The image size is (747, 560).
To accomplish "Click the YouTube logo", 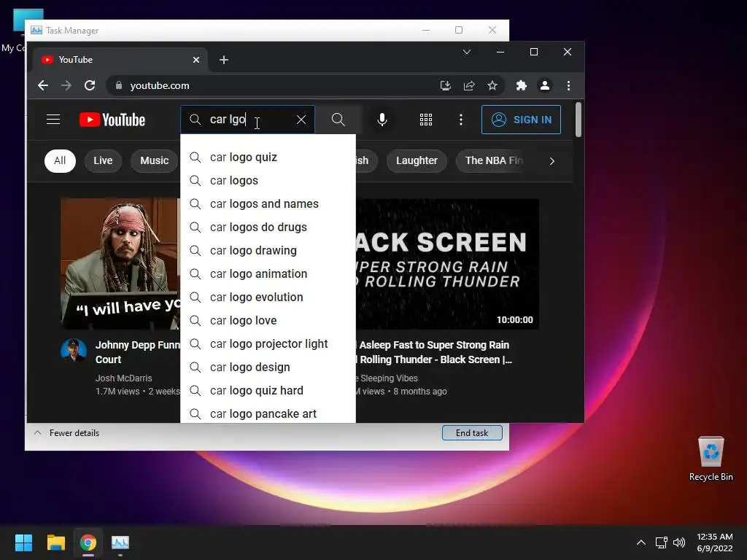I will pyautogui.click(x=112, y=120).
